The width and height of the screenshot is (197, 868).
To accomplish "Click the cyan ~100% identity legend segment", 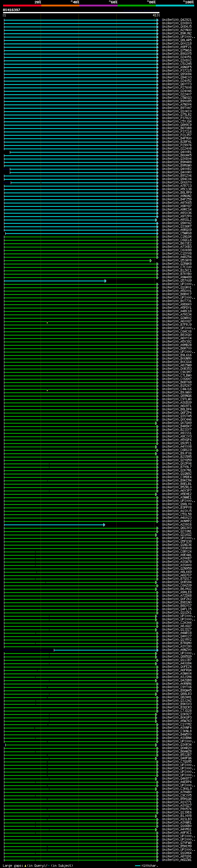I will click(175, 6).
